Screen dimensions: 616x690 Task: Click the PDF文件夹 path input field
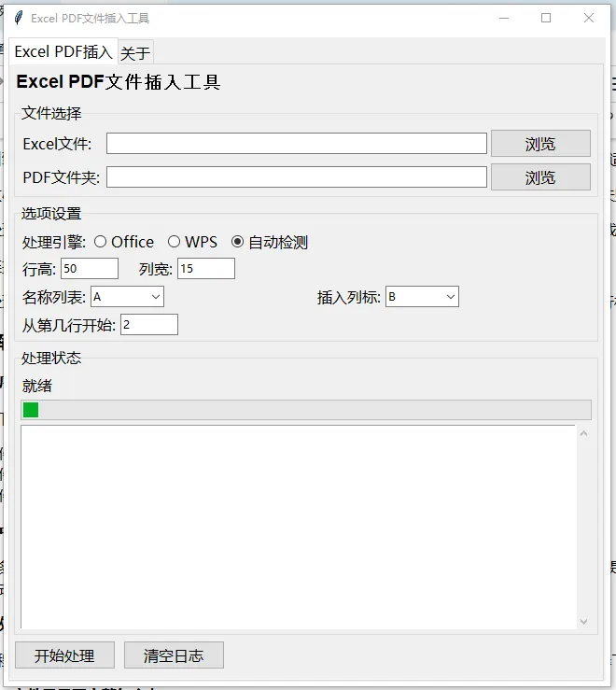coord(297,176)
